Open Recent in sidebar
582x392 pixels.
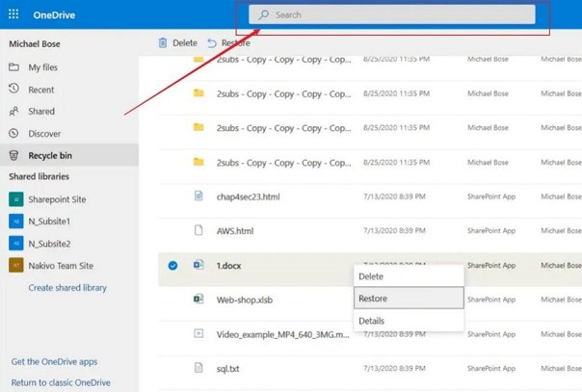(x=41, y=90)
